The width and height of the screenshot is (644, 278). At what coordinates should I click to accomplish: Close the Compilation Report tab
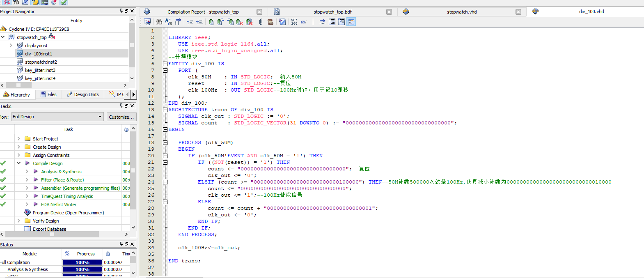click(259, 12)
